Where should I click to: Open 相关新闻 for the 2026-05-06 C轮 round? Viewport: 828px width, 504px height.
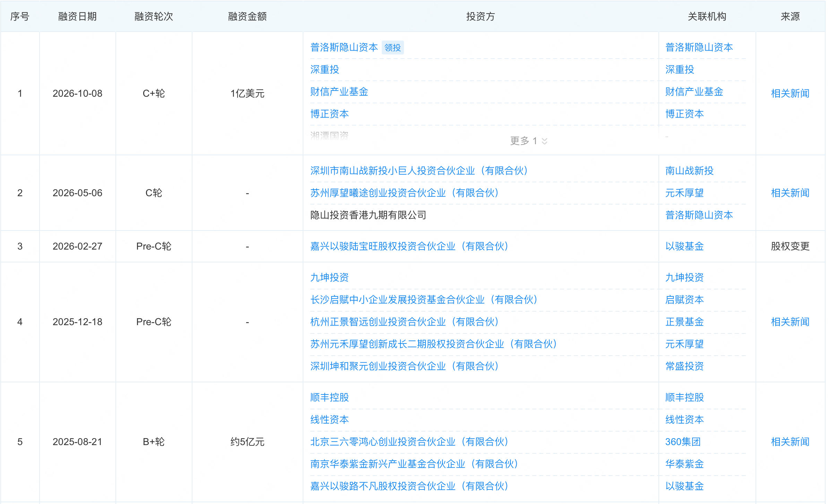click(790, 193)
